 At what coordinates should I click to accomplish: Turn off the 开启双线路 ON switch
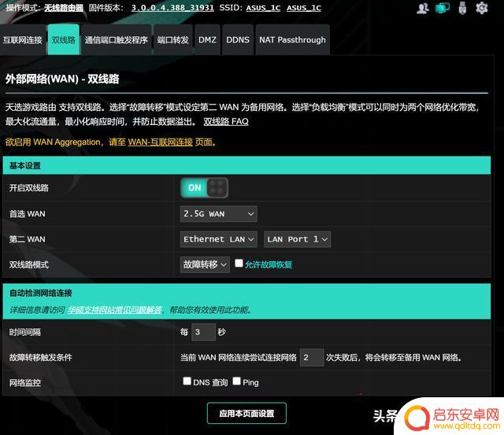[205, 188]
